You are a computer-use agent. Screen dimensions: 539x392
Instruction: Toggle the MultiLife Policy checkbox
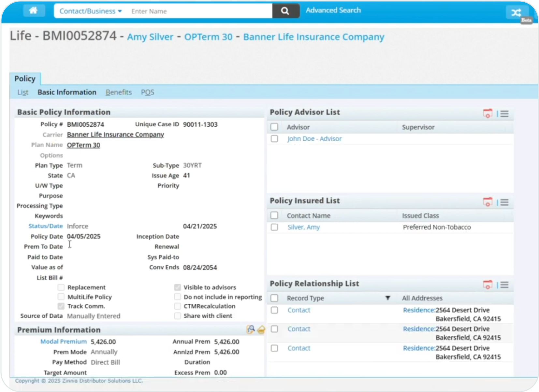61,297
